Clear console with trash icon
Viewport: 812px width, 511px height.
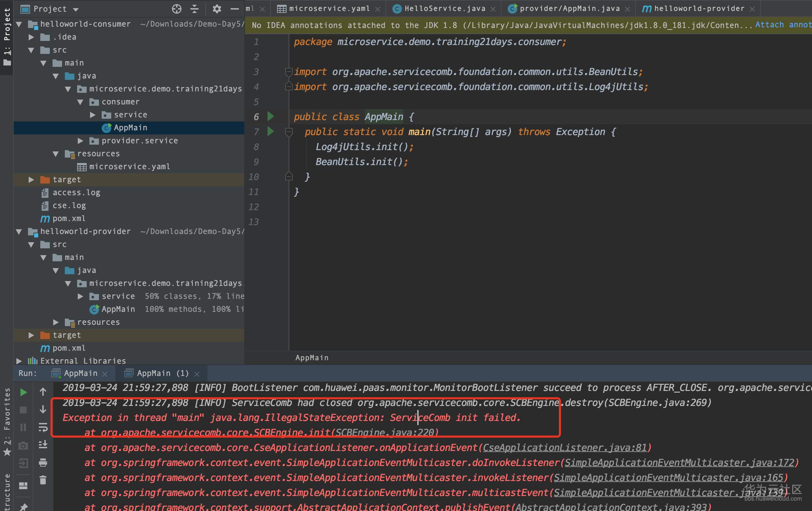pyautogui.click(x=43, y=480)
